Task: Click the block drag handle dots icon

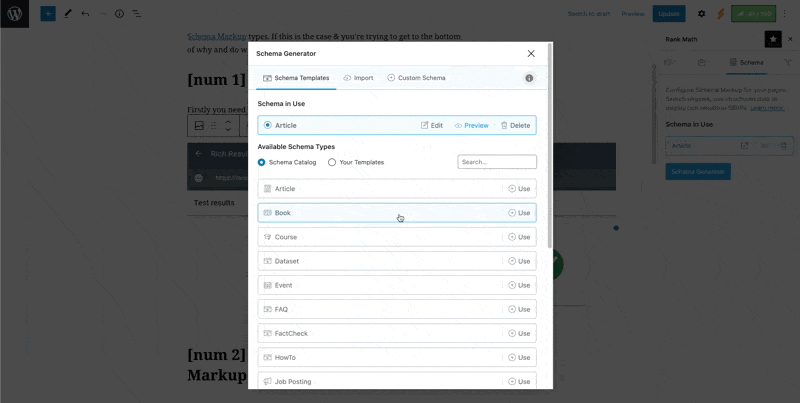Action: point(214,125)
